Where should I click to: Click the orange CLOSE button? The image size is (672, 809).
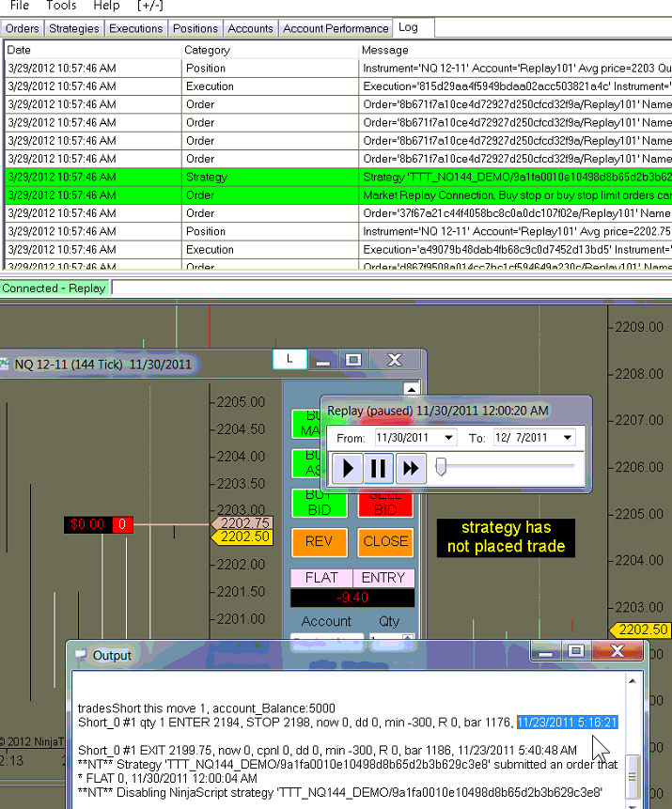point(385,542)
